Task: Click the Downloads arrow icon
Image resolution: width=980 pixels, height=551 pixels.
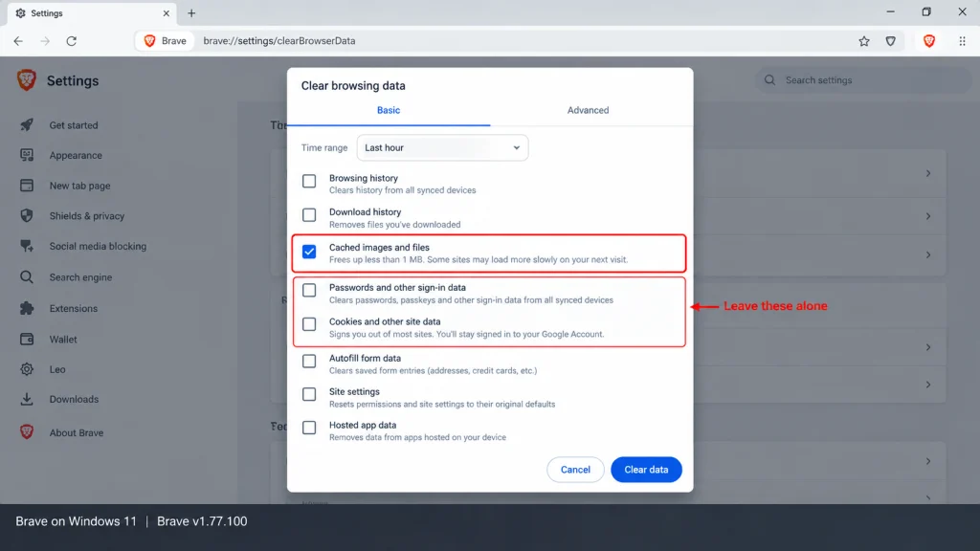Action: tap(26, 399)
